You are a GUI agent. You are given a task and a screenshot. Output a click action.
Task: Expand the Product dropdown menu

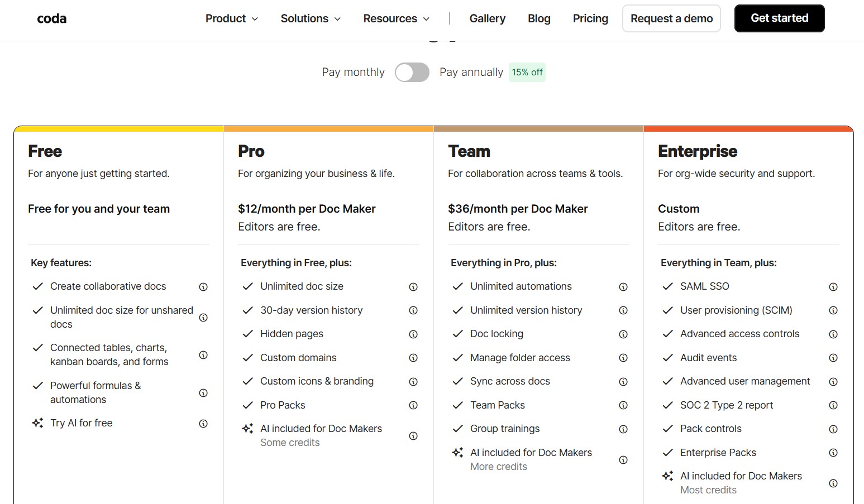[231, 19]
